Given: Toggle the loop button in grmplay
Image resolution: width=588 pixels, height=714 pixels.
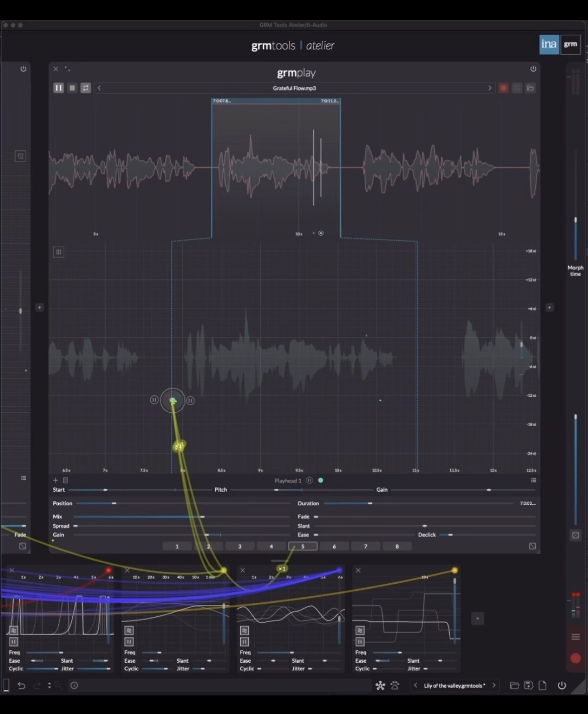Looking at the screenshot, I should click(x=85, y=88).
